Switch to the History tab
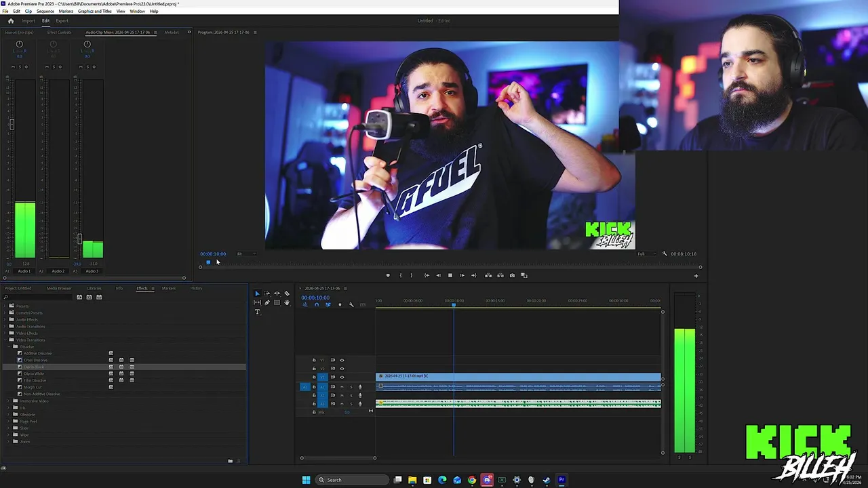 pos(196,288)
